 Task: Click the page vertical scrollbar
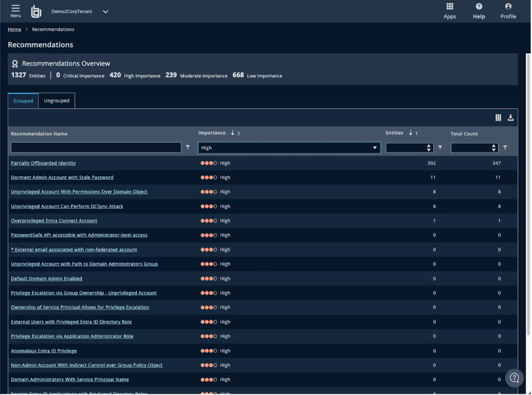(x=528, y=194)
